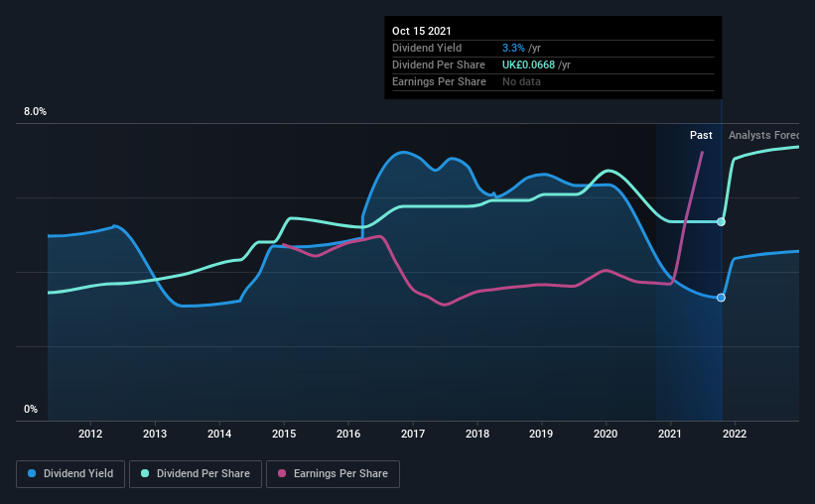Click the 2012 x-axis label
This screenshot has width=815, height=504.
point(90,434)
